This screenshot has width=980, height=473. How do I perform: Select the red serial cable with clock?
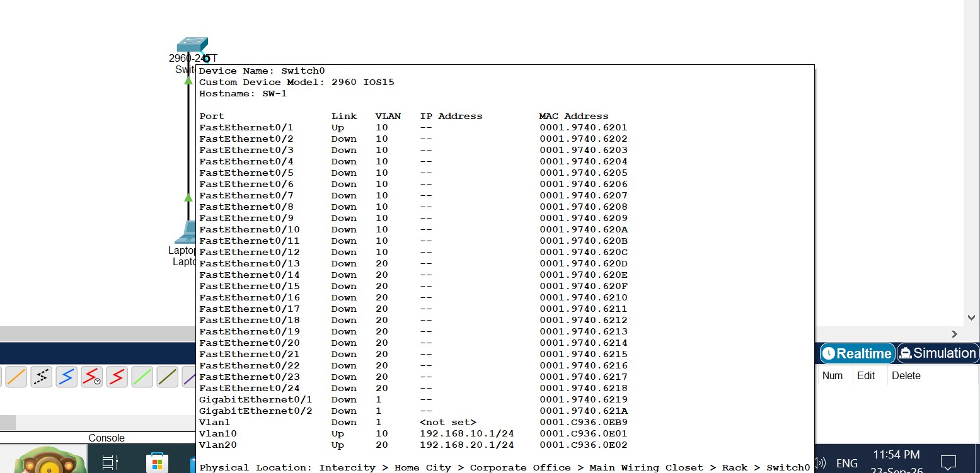click(x=91, y=377)
